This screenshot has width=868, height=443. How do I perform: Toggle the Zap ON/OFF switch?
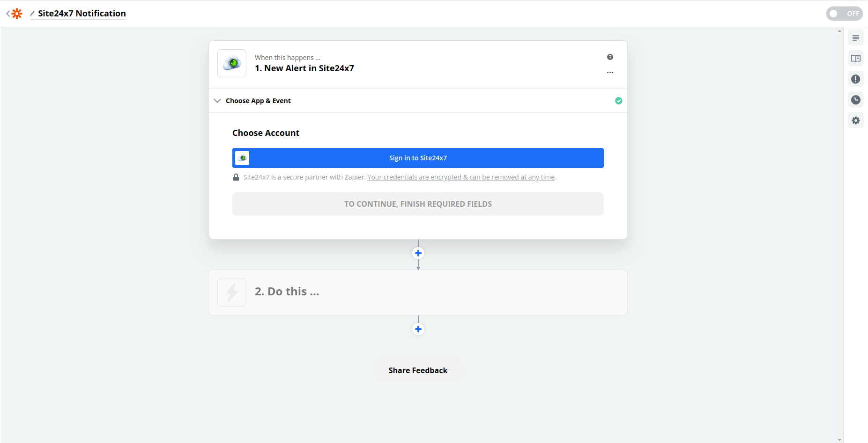[x=844, y=14]
